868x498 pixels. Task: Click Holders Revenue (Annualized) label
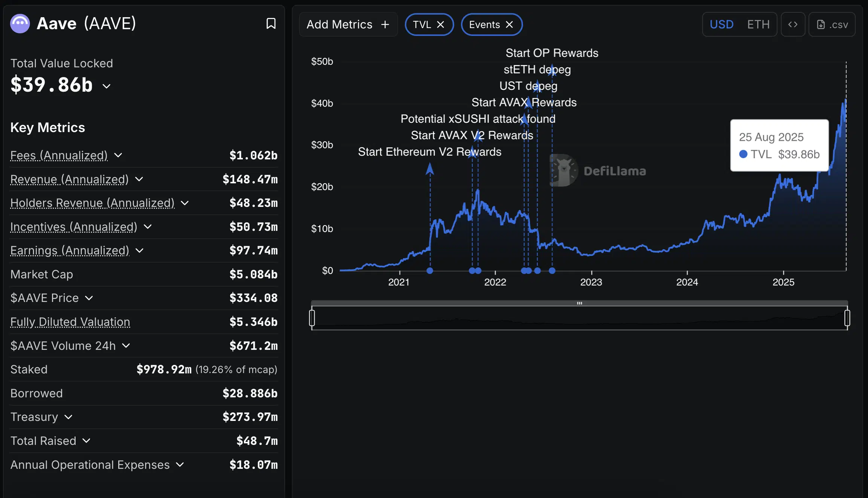(92, 203)
